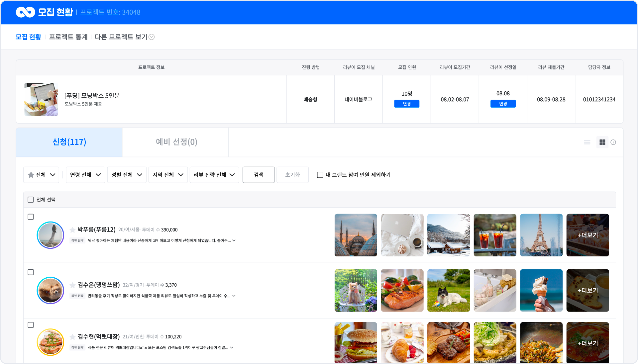
Task: Check the 전체 선택 checkbox
Action: [x=31, y=200]
